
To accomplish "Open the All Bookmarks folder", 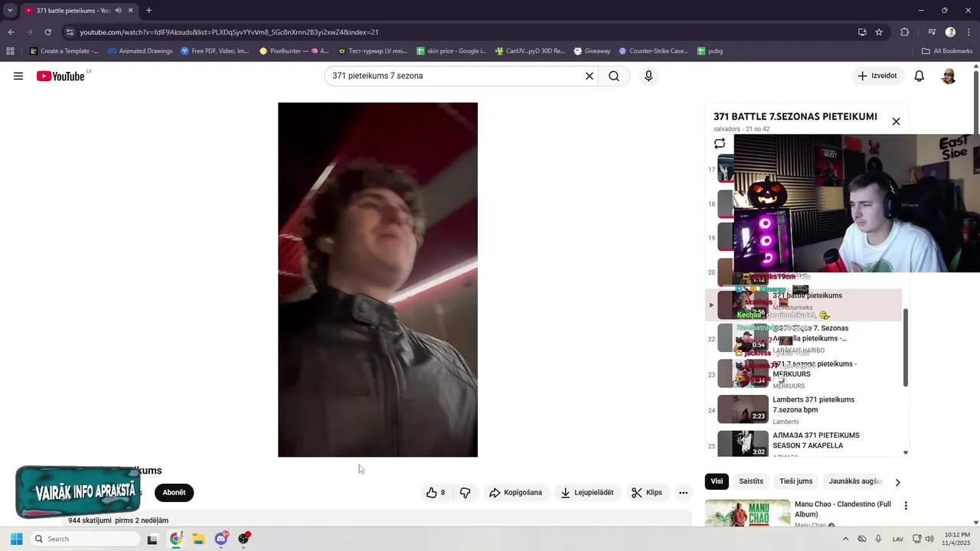I will pos(946,51).
